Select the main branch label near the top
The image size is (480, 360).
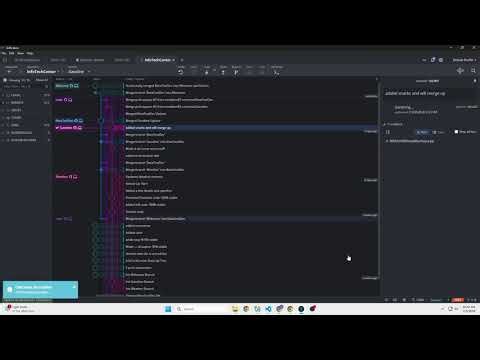point(64,100)
